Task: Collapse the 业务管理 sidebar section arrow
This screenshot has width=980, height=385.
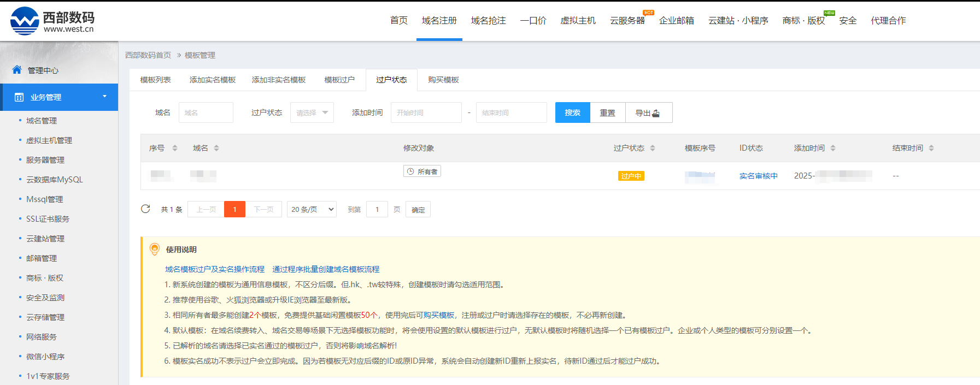Action: point(105,97)
